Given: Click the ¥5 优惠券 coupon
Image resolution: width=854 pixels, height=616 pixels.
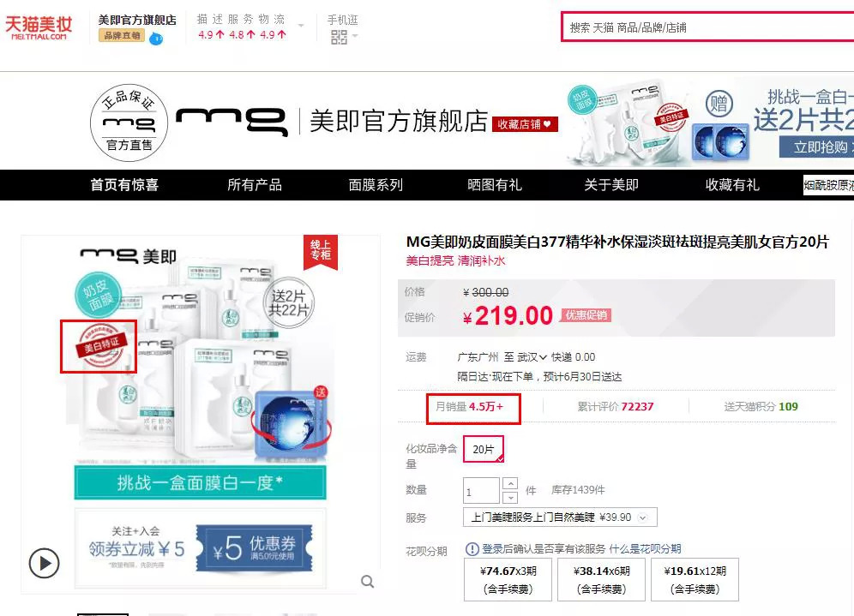Looking at the screenshot, I should 254,548.
